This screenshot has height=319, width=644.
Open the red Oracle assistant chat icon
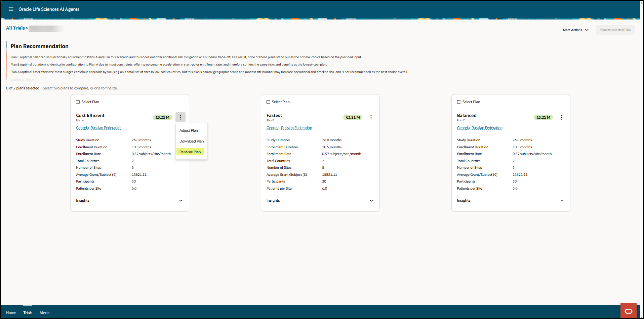[x=629, y=311]
